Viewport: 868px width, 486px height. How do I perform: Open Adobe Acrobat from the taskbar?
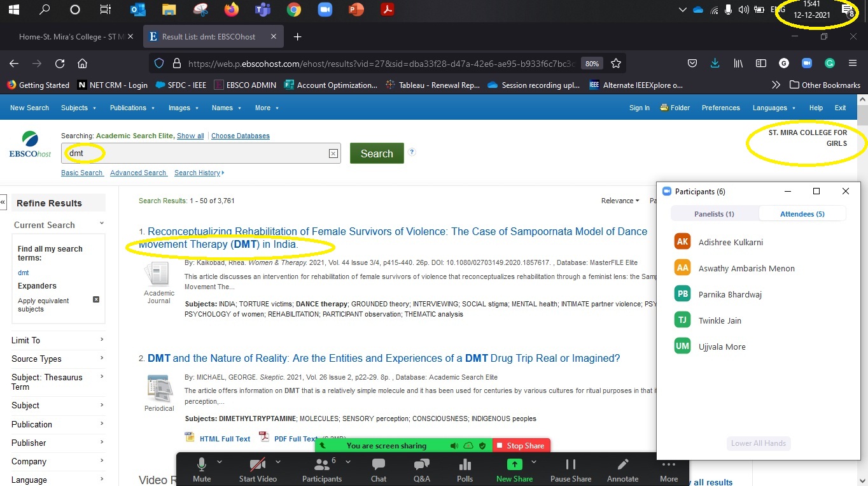(387, 10)
